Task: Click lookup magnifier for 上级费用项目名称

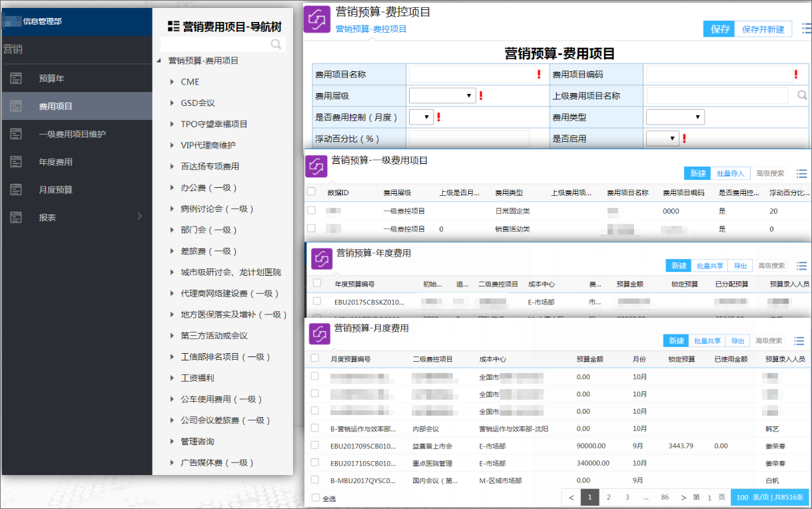Action: [x=802, y=95]
